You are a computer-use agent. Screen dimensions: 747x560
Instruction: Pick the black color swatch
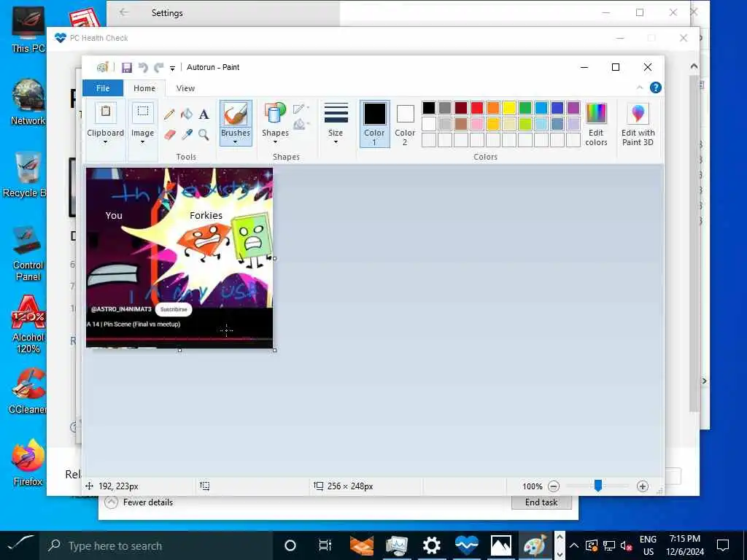pyautogui.click(x=429, y=108)
